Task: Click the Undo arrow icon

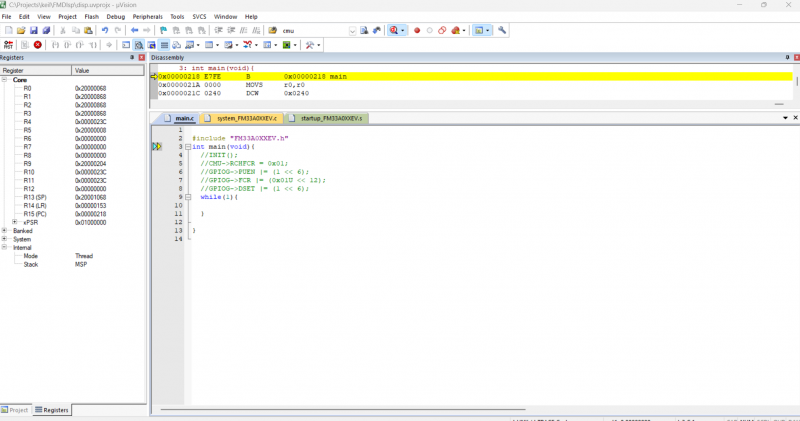Action: pos(105,31)
